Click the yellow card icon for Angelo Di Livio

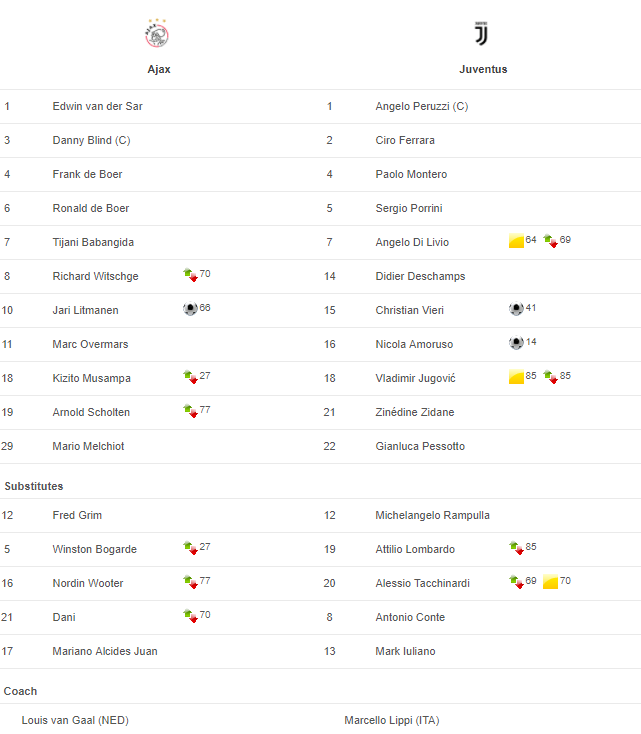pos(516,242)
